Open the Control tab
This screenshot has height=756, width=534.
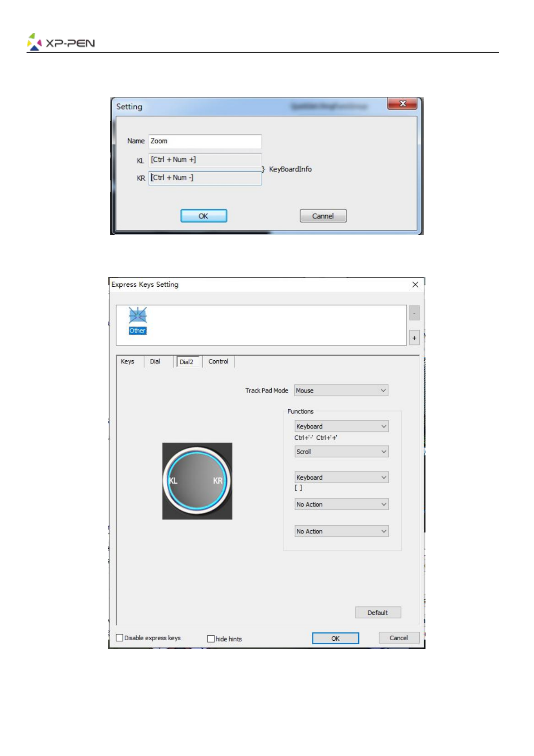(x=218, y=362)
